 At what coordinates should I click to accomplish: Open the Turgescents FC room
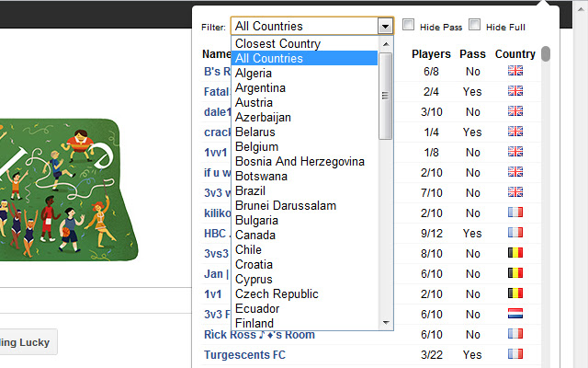(243, 354)
